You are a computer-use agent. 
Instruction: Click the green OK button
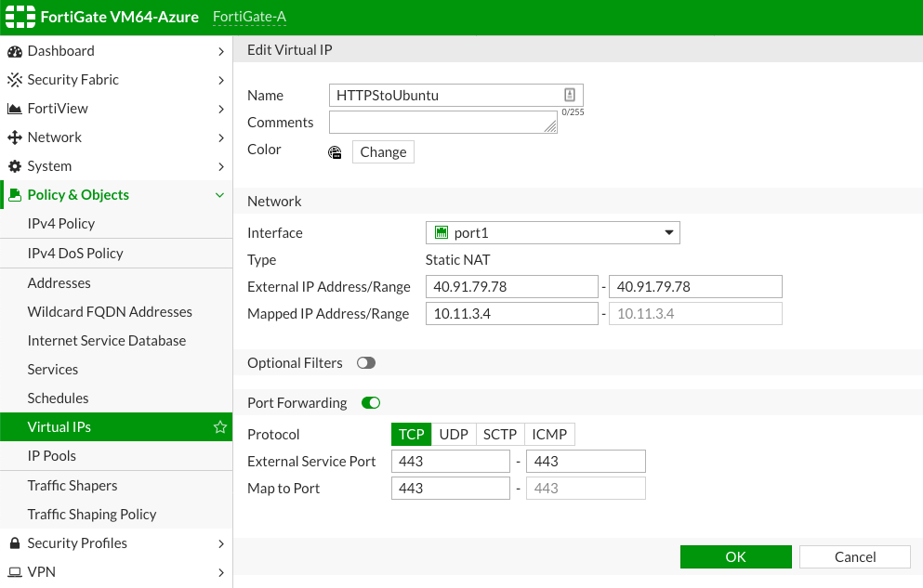pos(736,556)
